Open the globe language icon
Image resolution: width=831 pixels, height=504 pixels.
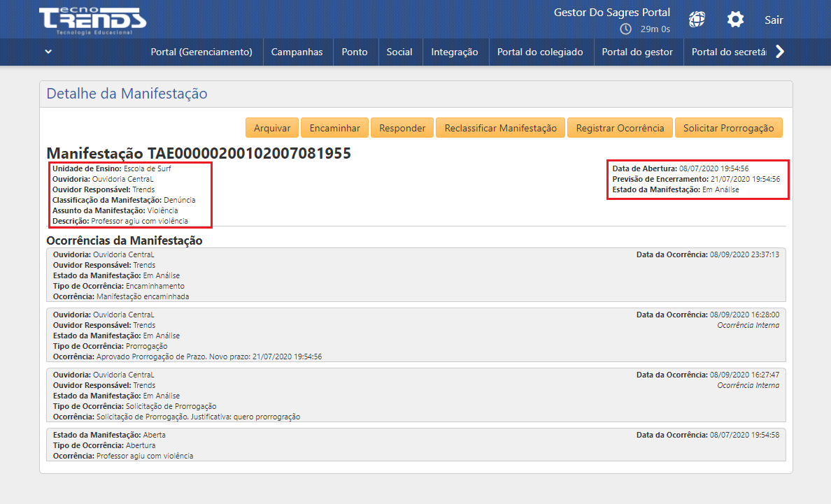pos(697,20)
